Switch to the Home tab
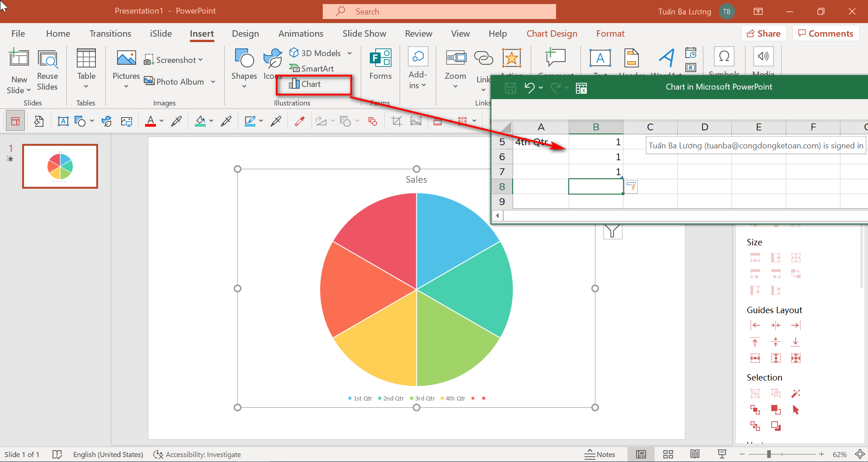 point(58,33)
